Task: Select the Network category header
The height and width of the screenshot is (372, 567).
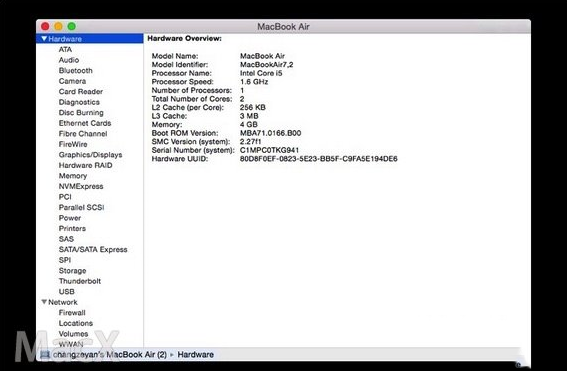Action: click(x=63, y=302)
